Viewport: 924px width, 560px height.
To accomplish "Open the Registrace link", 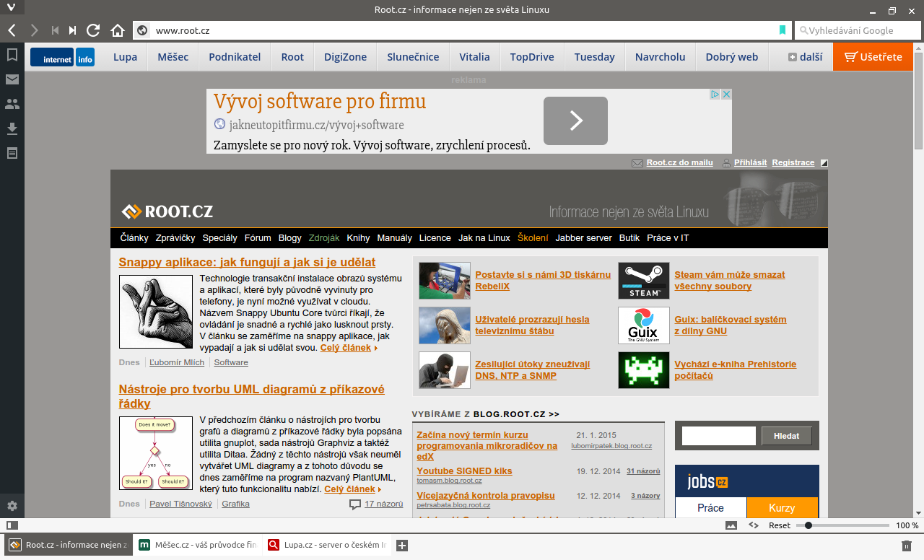I will pyautogui.click(x=793, y=163).
